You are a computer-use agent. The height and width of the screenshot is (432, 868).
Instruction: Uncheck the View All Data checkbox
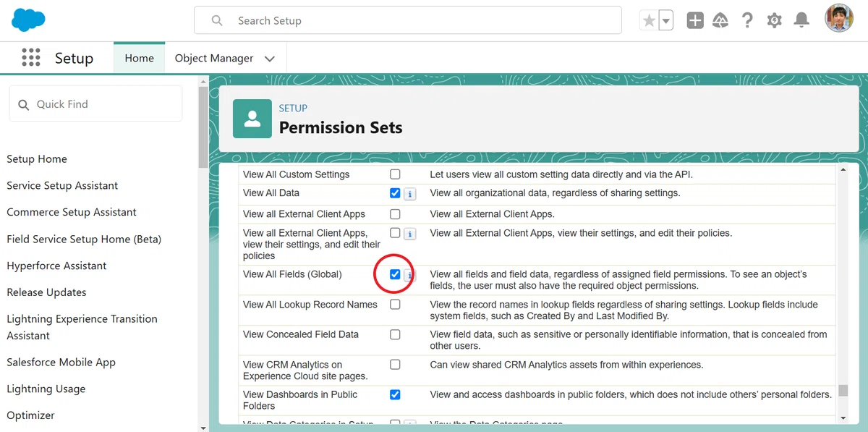[x=395, y=193]
